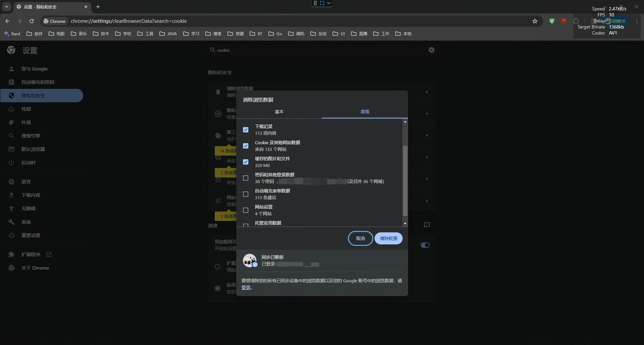Click the 清除数据 button
The image size is (644, 345).
(388, 238)
